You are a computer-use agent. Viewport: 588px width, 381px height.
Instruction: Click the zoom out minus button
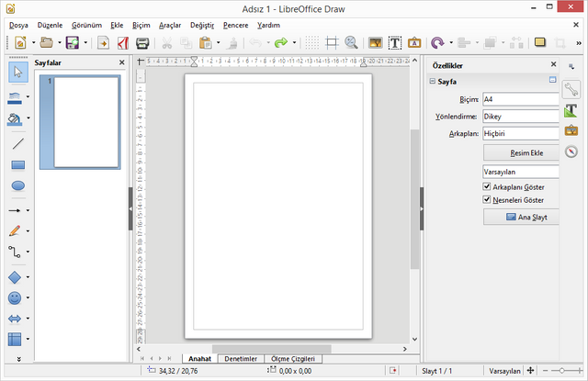(545, 371)
